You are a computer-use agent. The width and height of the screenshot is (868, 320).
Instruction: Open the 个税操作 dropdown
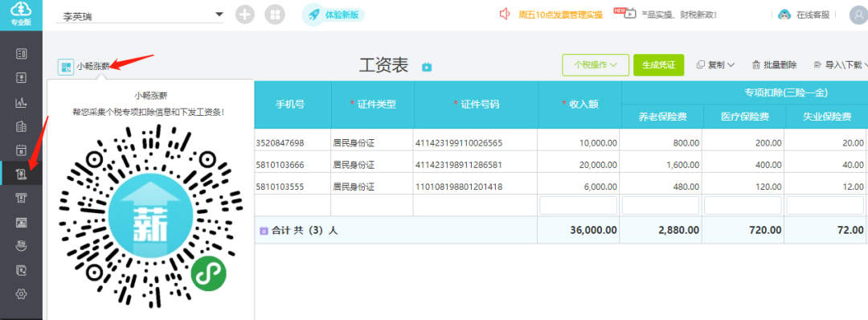click(596, 65)
